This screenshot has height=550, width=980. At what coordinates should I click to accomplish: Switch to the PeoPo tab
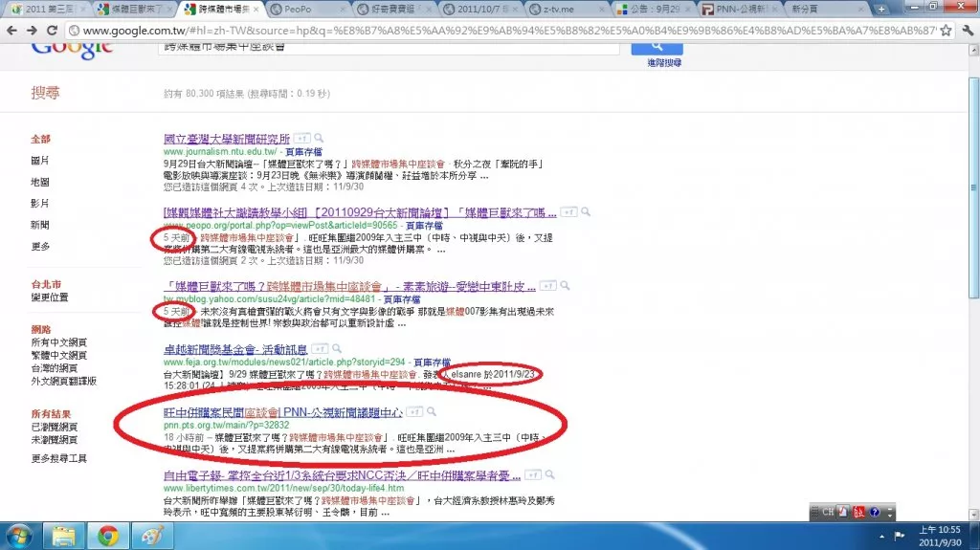pyautogui.click(x=306, y=9)
